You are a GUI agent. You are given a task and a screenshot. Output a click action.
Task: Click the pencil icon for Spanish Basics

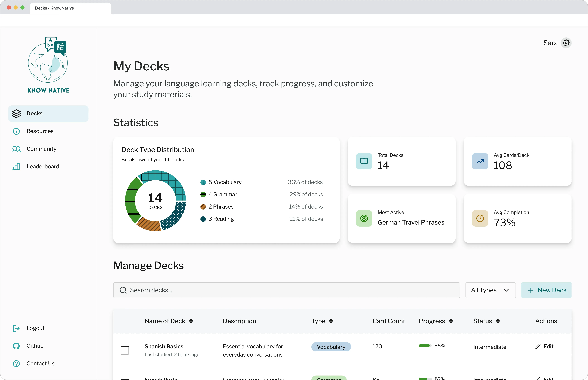click(538, 346)
